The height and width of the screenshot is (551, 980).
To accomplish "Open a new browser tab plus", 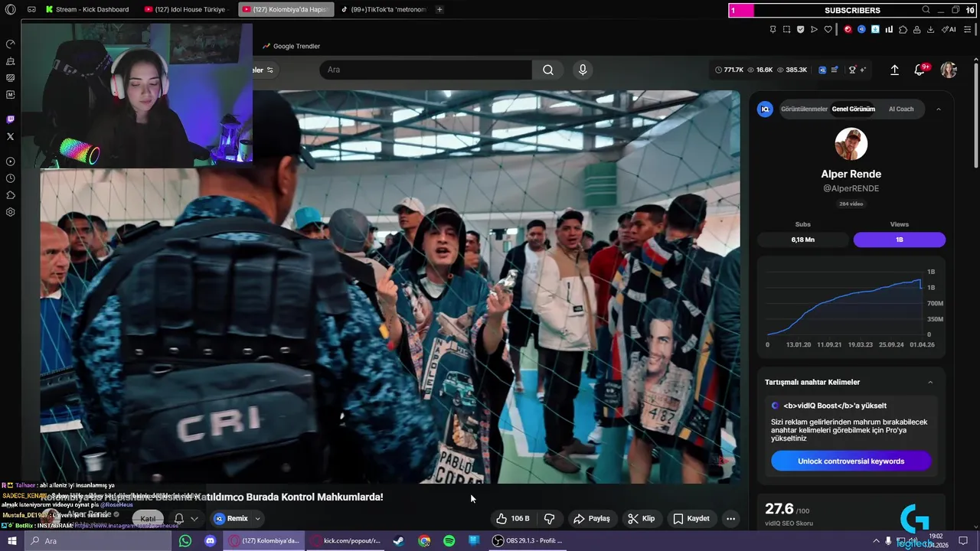I will [439, 9].
